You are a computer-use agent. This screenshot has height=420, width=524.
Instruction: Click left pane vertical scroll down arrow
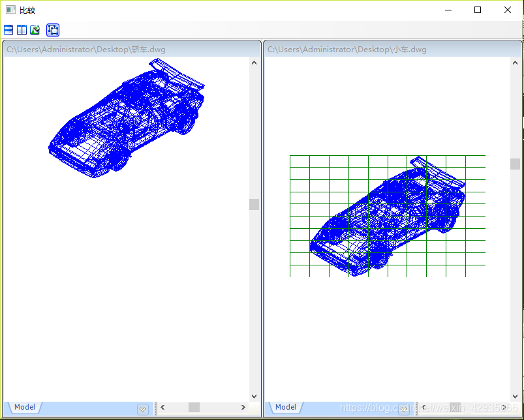click(254, 397)
